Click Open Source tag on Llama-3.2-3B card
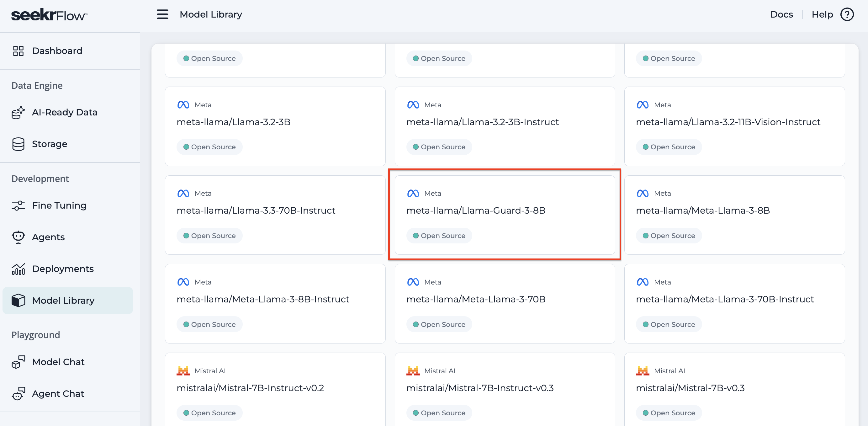The height and width of the screenshot is (426, 868). coord(209,147)
